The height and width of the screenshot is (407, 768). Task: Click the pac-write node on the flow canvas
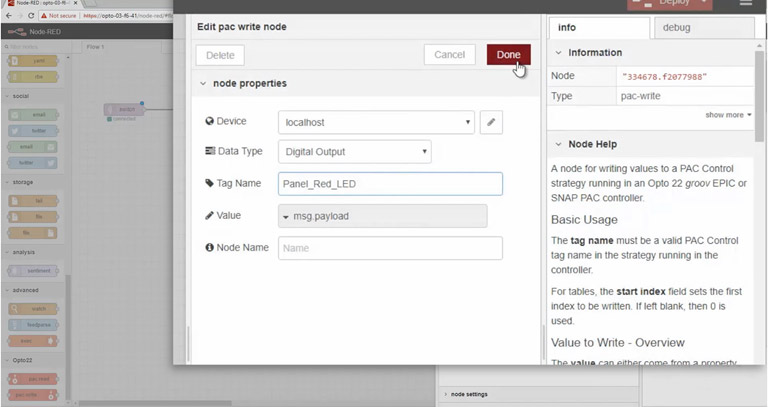[124, 109]
